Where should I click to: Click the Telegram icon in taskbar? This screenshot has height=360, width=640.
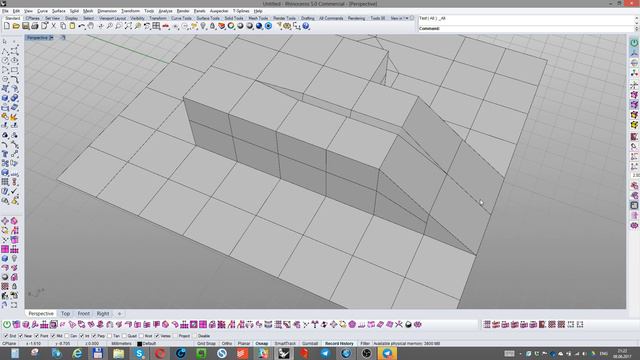coord(325,353)
